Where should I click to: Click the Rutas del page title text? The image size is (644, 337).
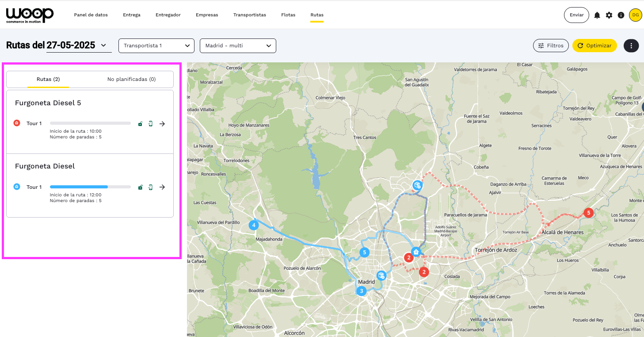[x=26, y=45]
